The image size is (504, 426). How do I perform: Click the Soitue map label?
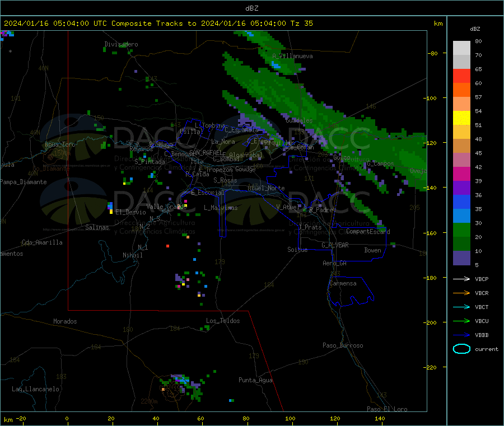point(297,249)
